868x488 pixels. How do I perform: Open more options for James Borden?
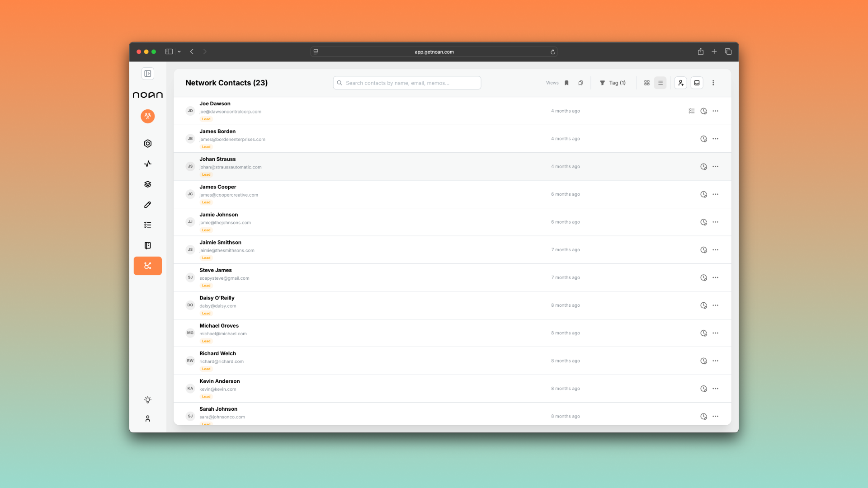point(715,139)
